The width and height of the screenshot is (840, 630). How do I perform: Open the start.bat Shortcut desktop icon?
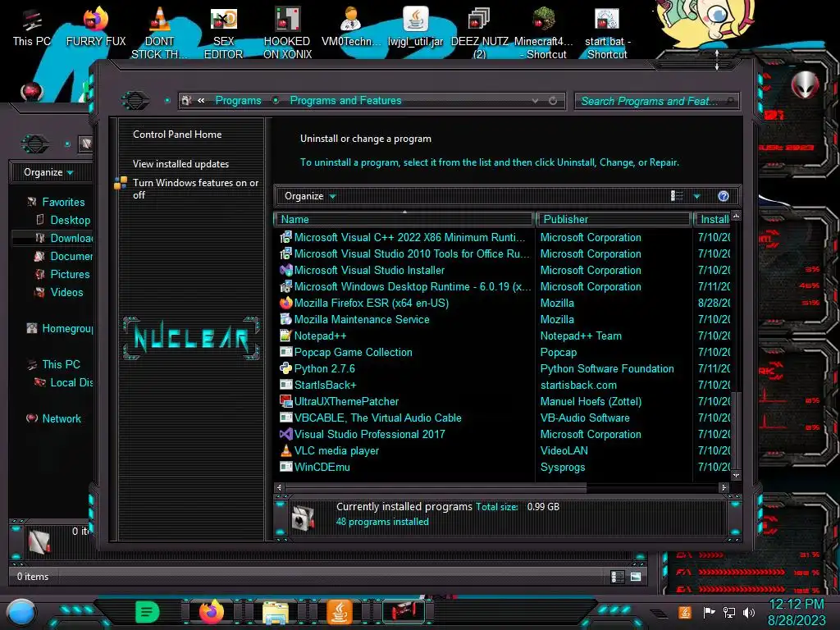coord(607,33)
